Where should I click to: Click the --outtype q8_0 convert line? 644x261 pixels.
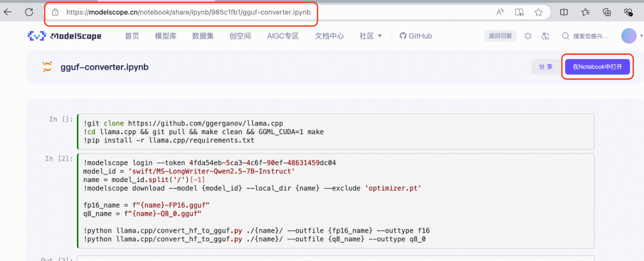[254, 239]
